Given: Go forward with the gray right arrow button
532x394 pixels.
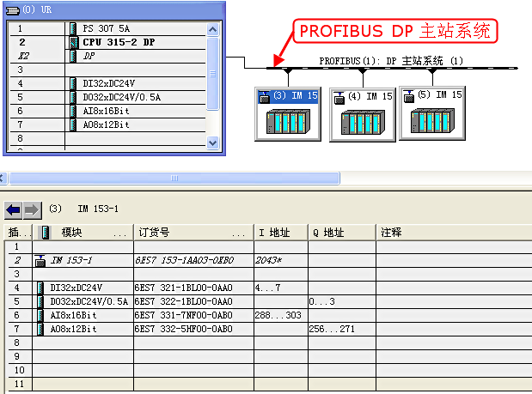Looking at the screenshot, I should [x=33, y=210].
